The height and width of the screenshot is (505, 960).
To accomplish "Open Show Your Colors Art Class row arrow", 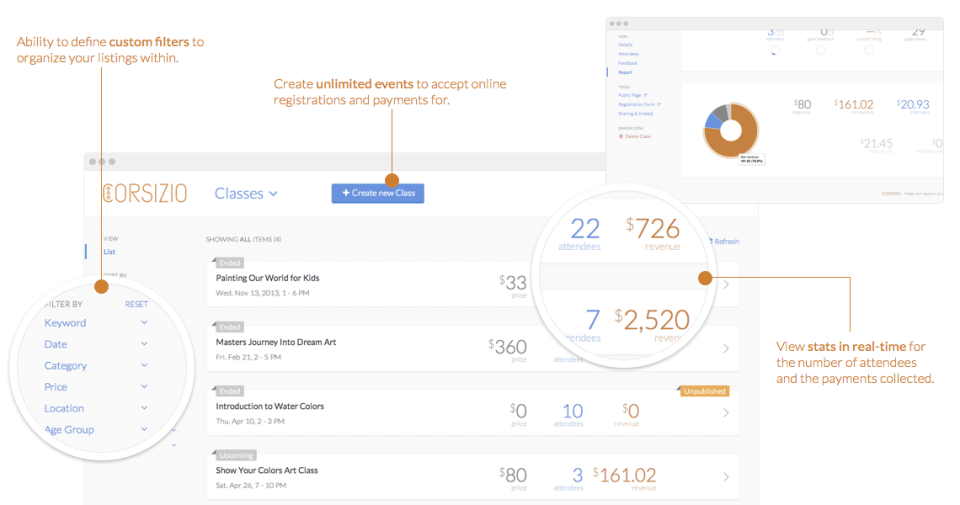I will (x=726, y=477).
